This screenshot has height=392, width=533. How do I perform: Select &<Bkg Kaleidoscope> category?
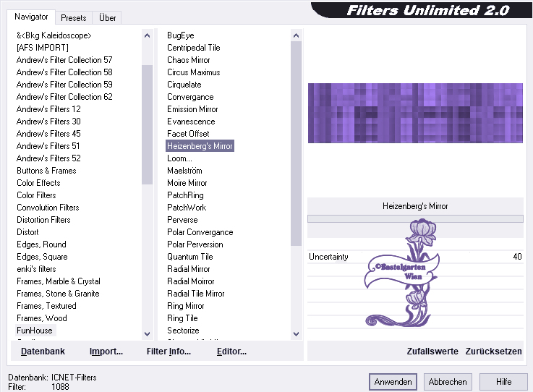point(54,35)
